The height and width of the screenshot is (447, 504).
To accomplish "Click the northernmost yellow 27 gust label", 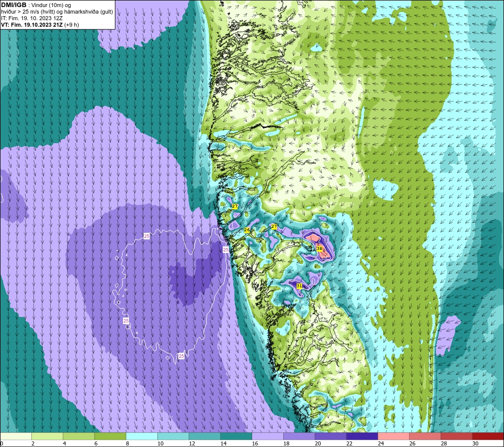I will pyautogui.click(x=235, y=206).
